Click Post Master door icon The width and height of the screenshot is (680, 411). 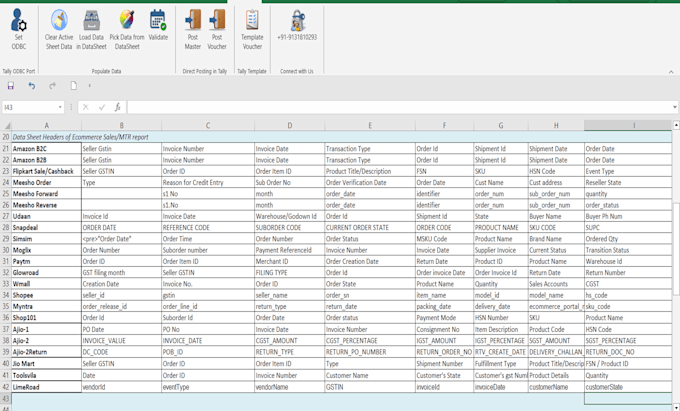click(193, 20)
